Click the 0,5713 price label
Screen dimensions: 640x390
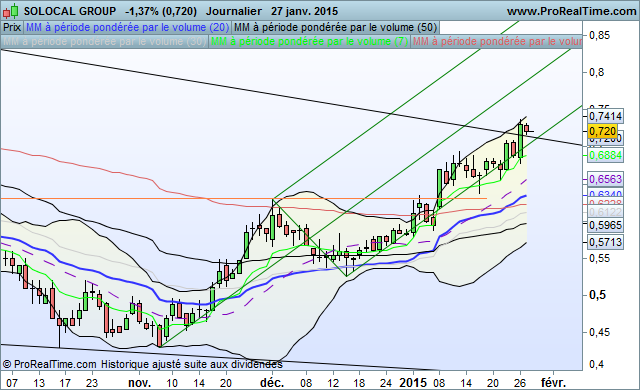[x=605, y=242]
